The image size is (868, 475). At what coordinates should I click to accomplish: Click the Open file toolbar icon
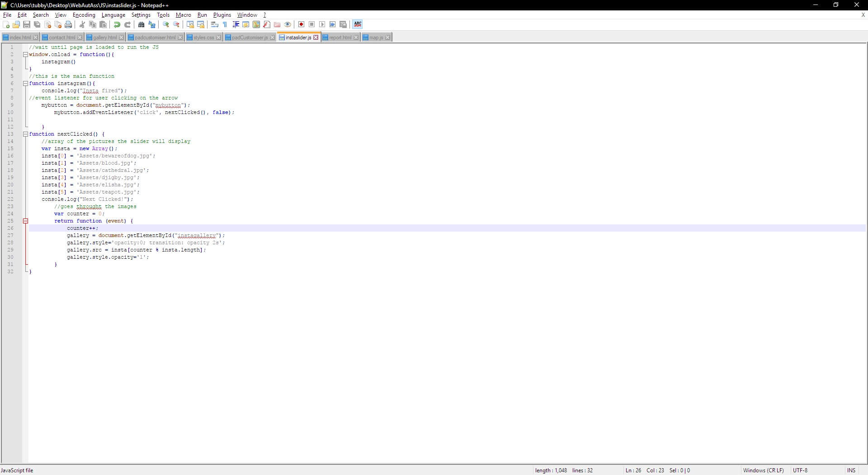pyautogui.click(x=16, y=24)
